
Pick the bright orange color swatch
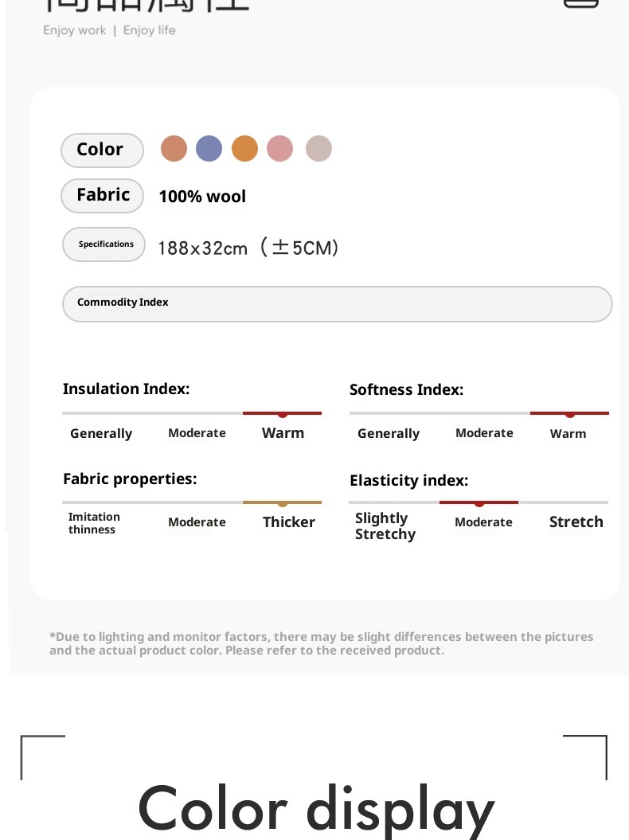pyautogui.click(x=244, y=149)
